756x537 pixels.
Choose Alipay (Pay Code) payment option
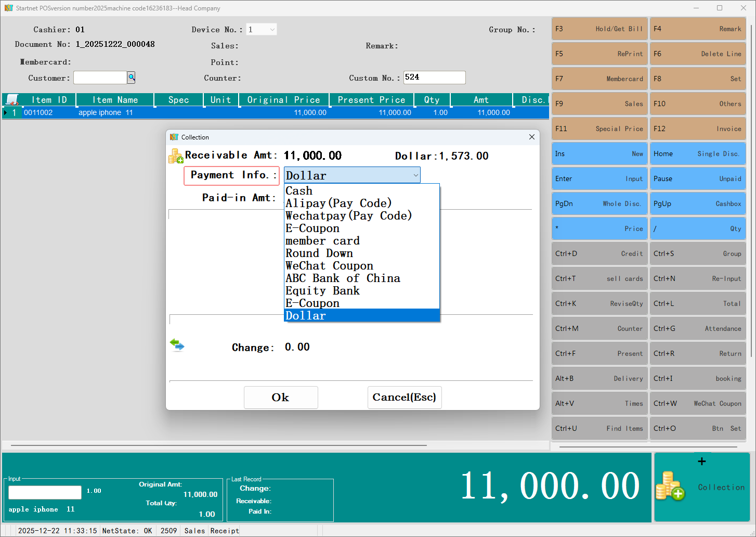[x=338, y=203]
